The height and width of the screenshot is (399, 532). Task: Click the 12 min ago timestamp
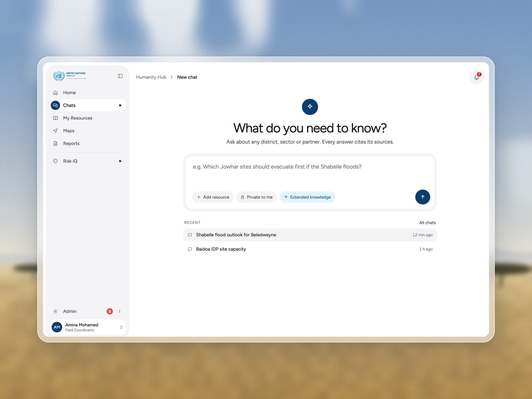(422, 235)
